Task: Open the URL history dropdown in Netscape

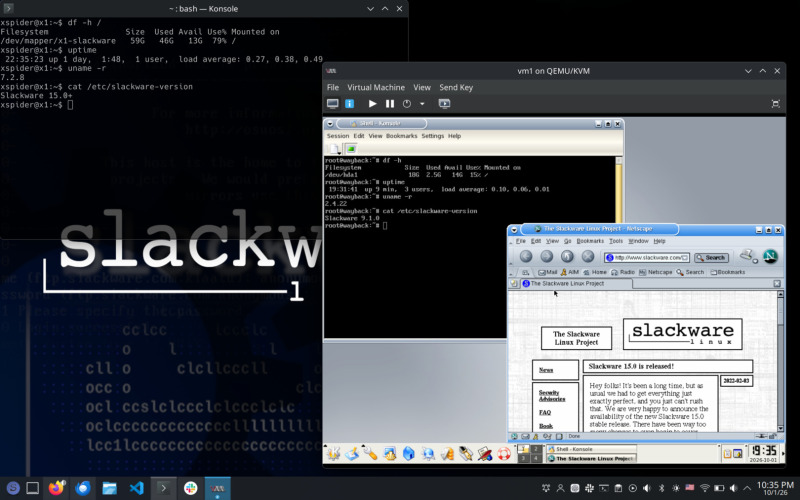Action: point(685,258)
